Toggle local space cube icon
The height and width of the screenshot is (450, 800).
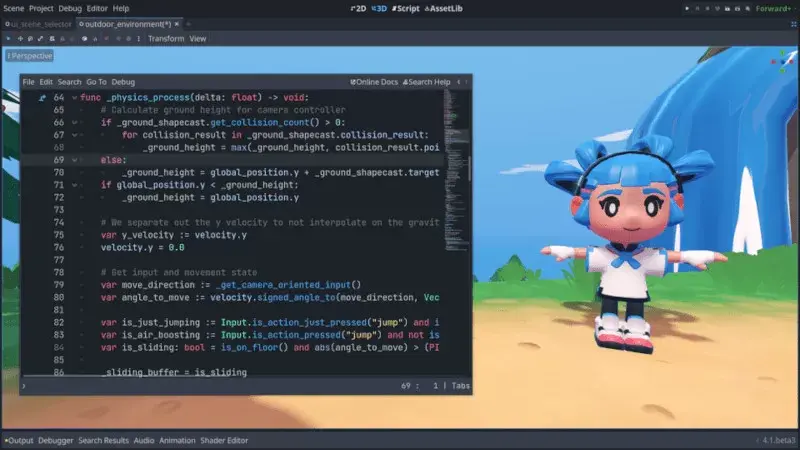pyautogui.click(x=84, y=39)
